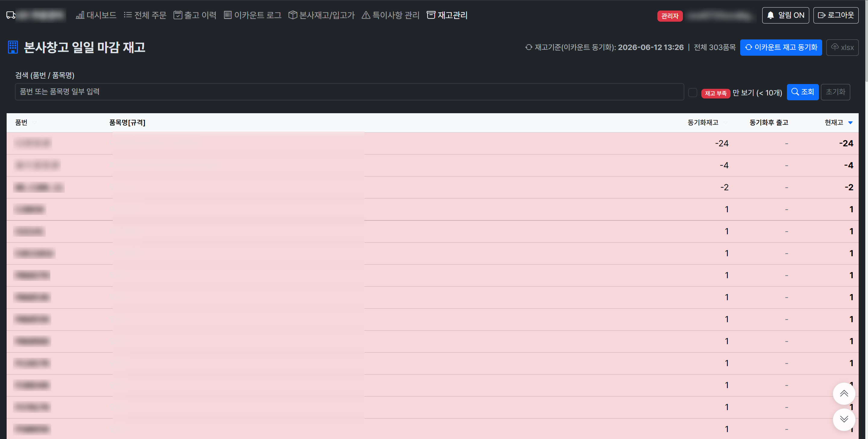Toggle 알림 ON notification button
The height and width of the screenshot is (439, 868).
[x=785, y=15]
